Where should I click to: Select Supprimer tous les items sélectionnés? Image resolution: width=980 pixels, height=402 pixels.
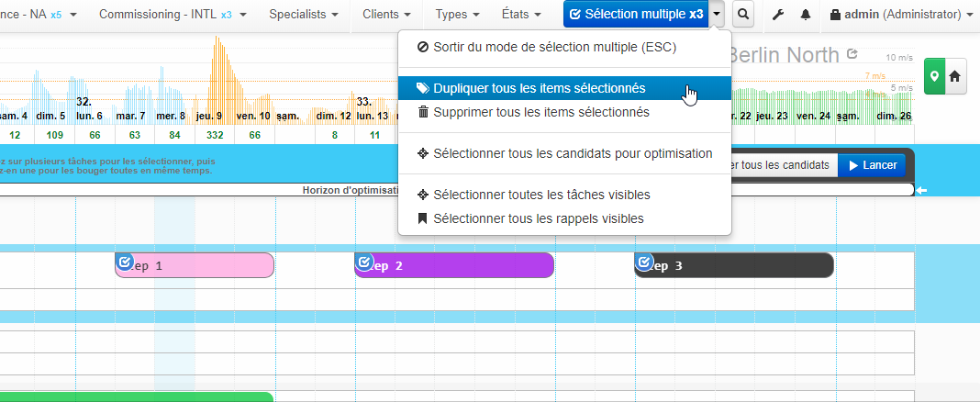coord(540,112)
